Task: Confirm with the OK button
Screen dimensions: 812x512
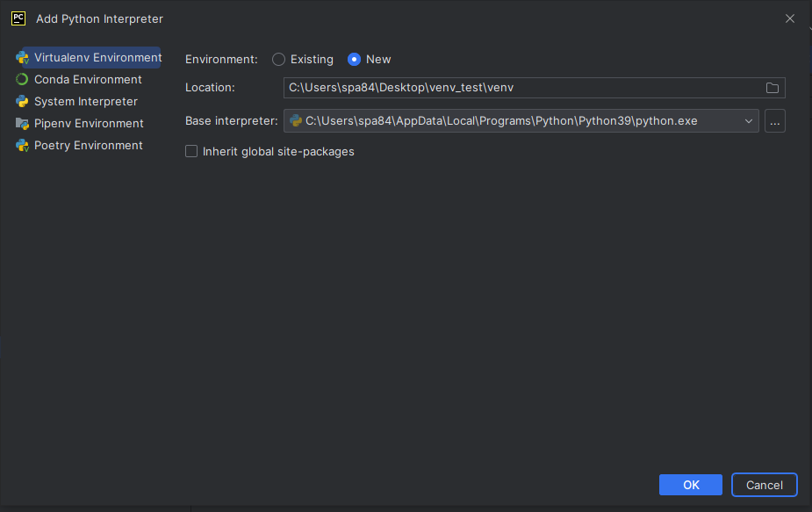Action: pos(690,485)
